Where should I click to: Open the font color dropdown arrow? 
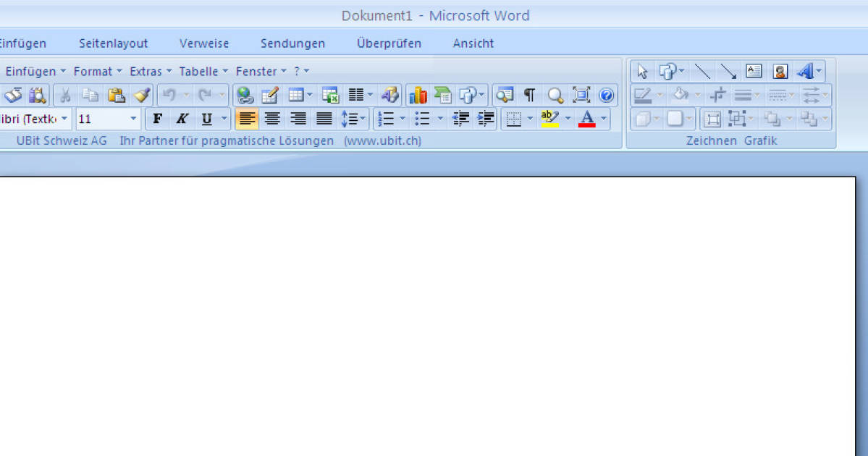[x=603, y=119]
